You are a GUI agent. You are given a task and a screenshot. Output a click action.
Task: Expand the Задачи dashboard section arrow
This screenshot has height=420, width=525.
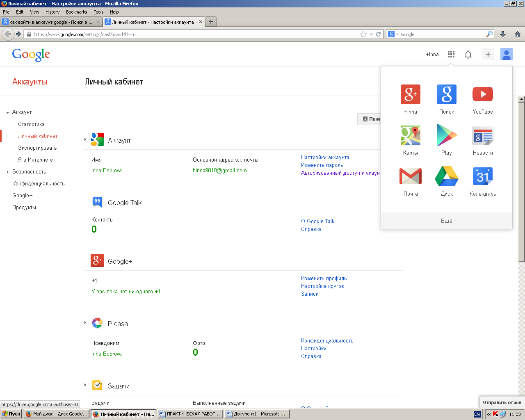point(85,385)
